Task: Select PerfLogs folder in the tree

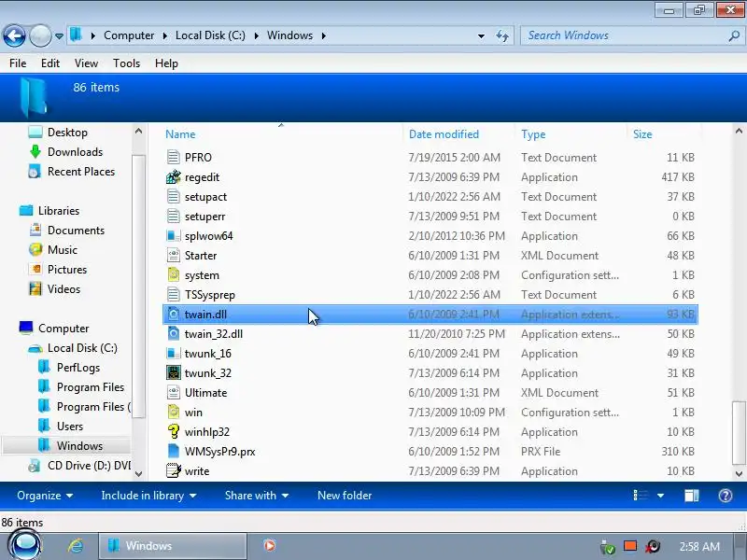Action: [78, 368]
